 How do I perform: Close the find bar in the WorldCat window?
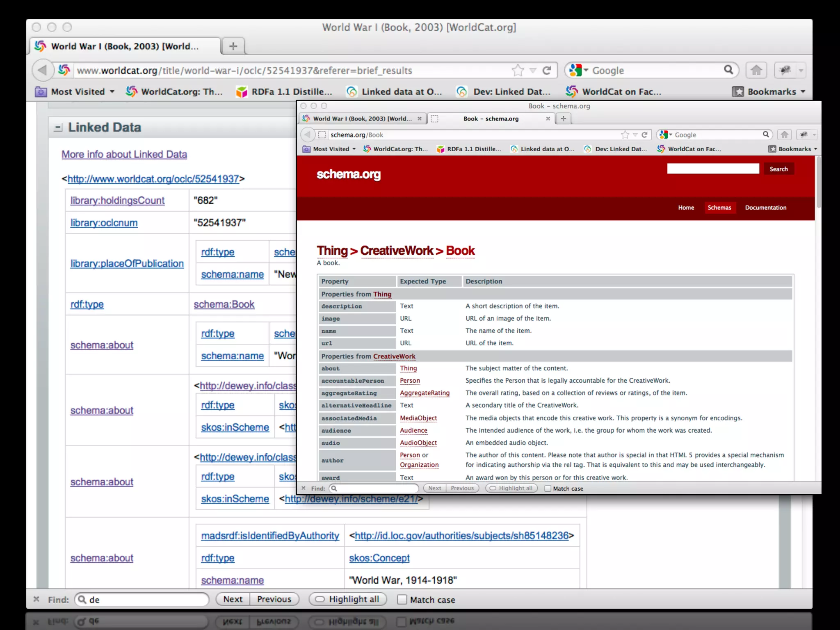point(36,599)
